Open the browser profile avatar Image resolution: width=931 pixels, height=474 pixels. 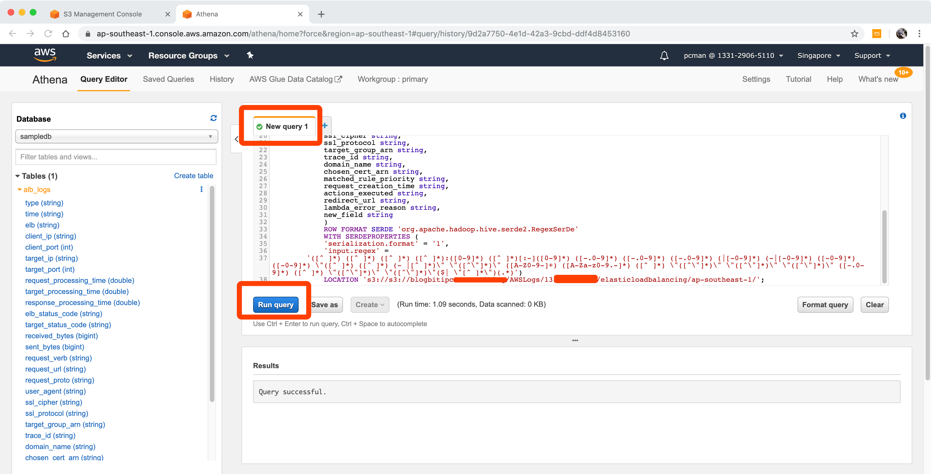(901, 34)
